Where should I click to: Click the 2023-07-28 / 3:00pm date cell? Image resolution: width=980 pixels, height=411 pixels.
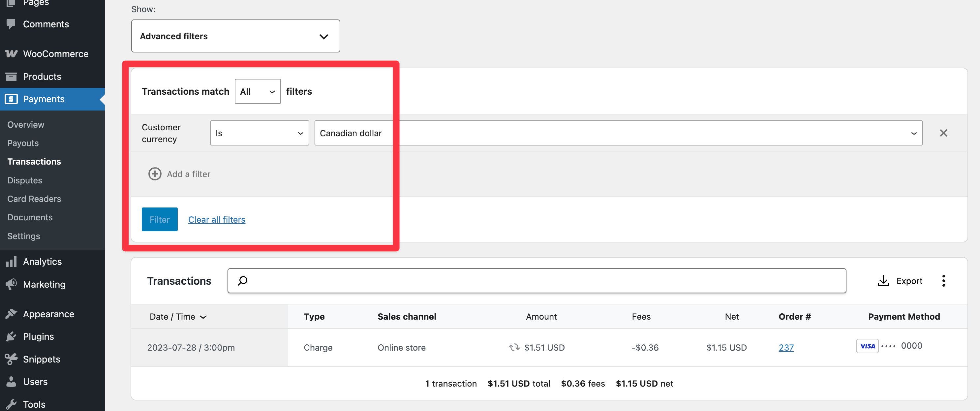(x=191, y=347)
